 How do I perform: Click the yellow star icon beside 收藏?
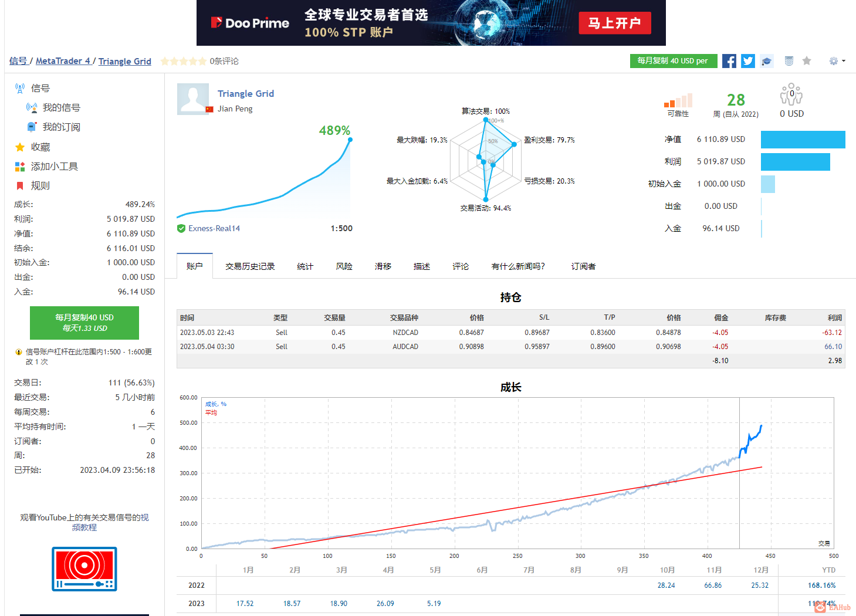coord(20,147)
